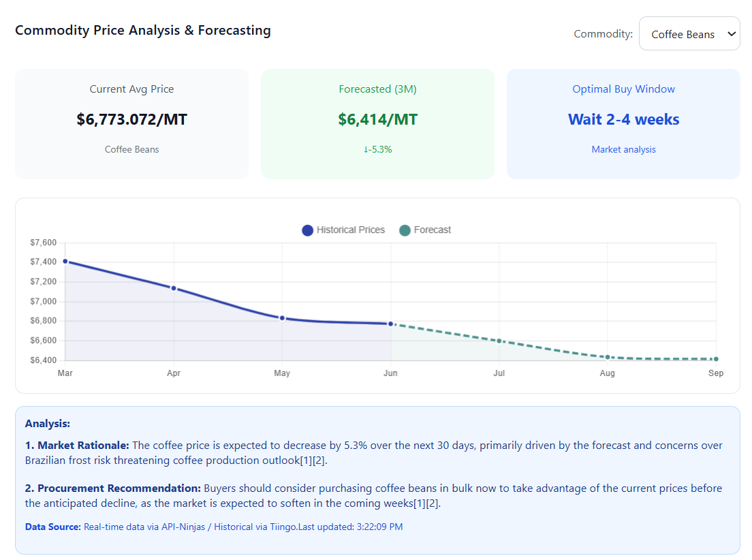Click the Current Avg Price card

pyautogui.click(x=131, y=123)
